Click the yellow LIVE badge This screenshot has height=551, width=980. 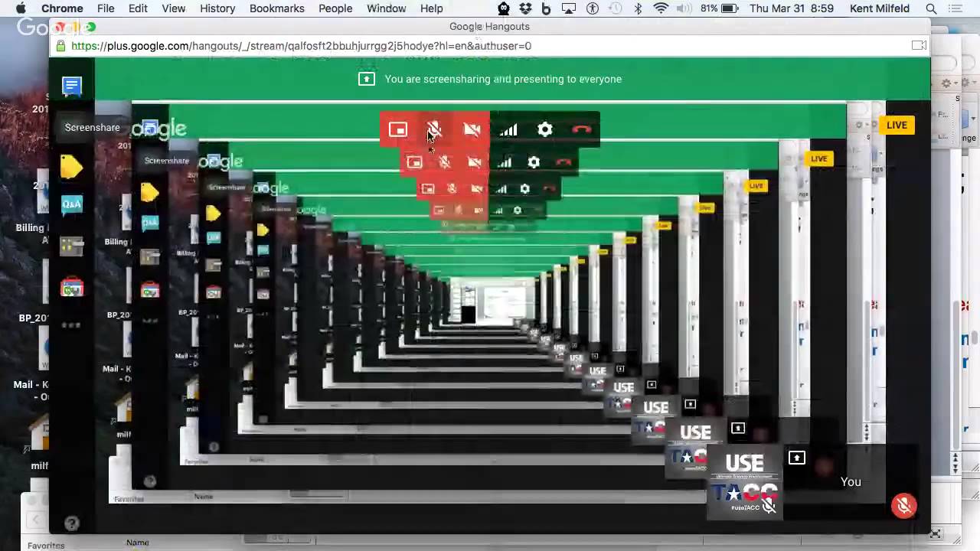pos(897,126)
